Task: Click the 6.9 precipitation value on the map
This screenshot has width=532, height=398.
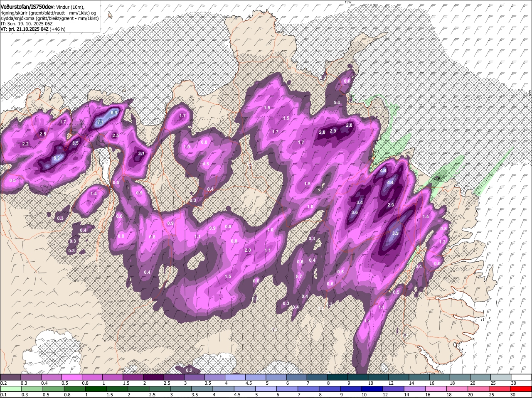Action: click(114, 113)
